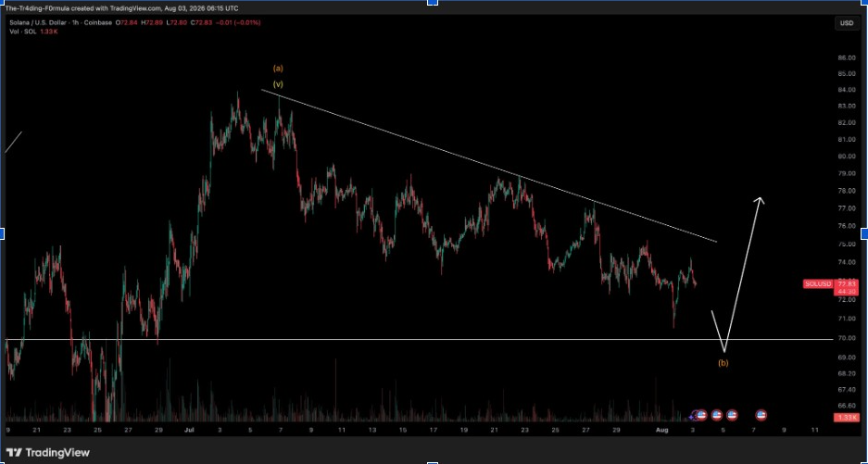Open the USD currency selector
Screen dimensions: 868x464
point(847,23)
